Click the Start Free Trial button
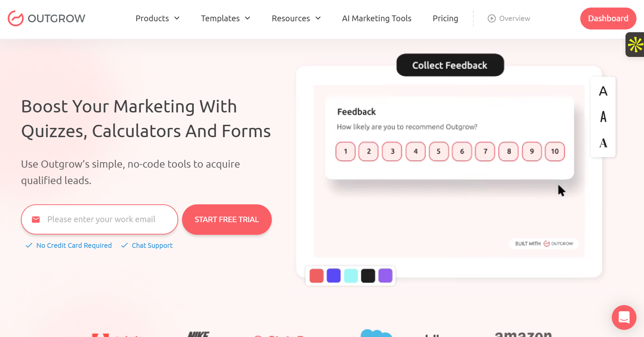The height and width of the screenshot is (337, 644). [227, 219]
